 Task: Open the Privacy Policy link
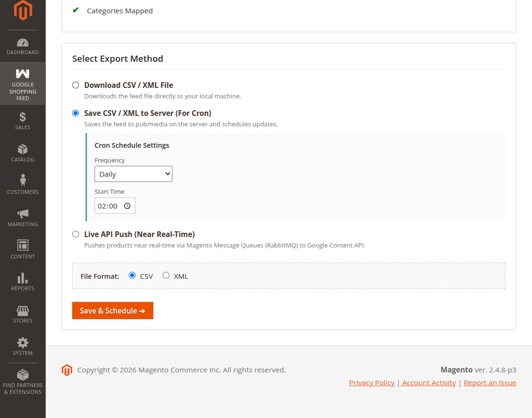372,383
